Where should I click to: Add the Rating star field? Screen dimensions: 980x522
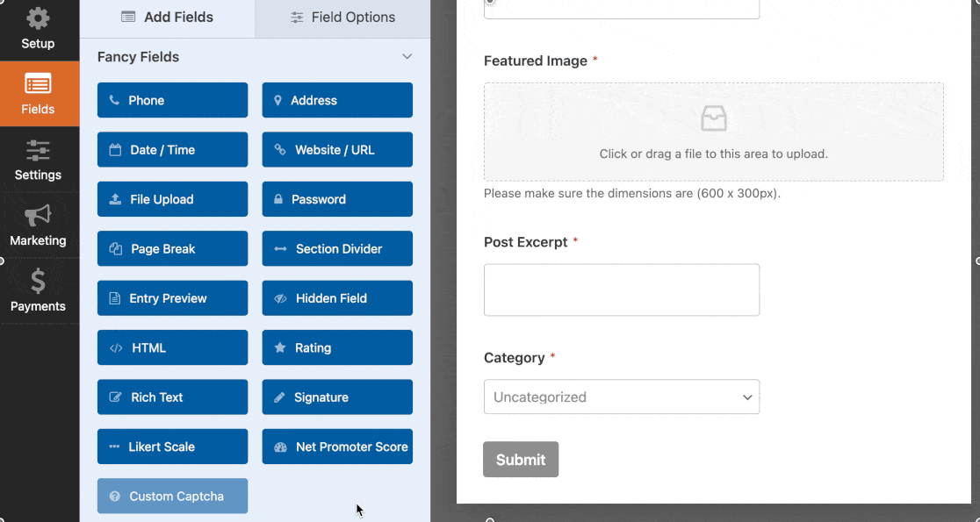coord(337,347)
